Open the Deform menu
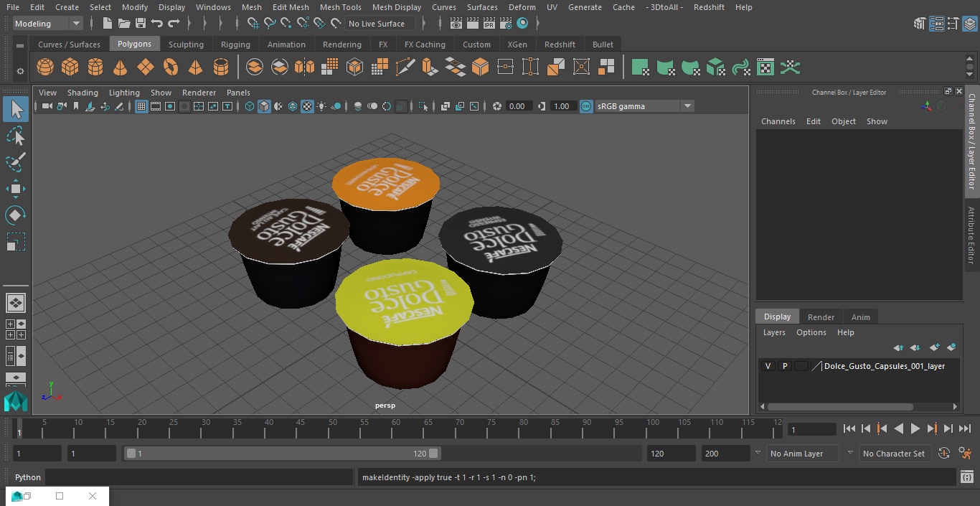The width and height of the screenshot is (980, 506). (x=522, y=7)
